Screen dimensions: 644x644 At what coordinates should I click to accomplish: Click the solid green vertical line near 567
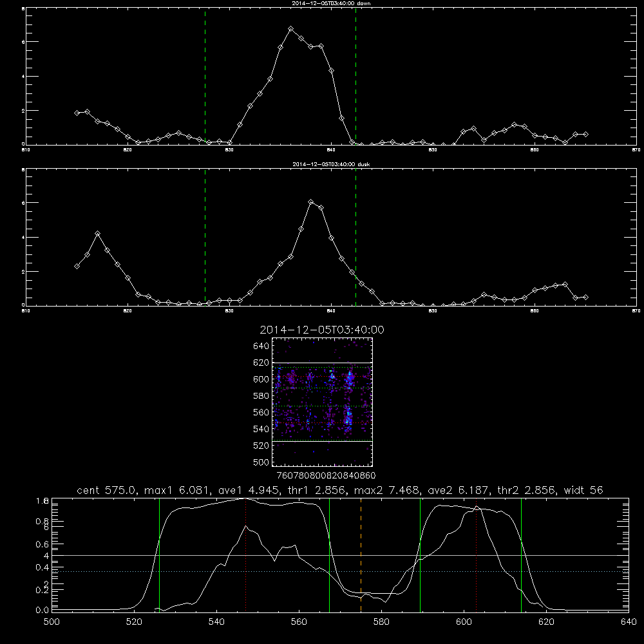click(329, 555)
